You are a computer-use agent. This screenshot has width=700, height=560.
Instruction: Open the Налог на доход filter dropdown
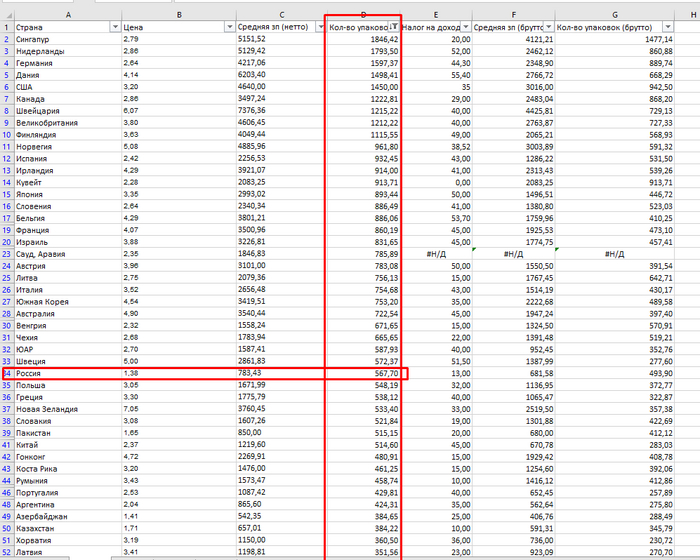pos(466,27)
